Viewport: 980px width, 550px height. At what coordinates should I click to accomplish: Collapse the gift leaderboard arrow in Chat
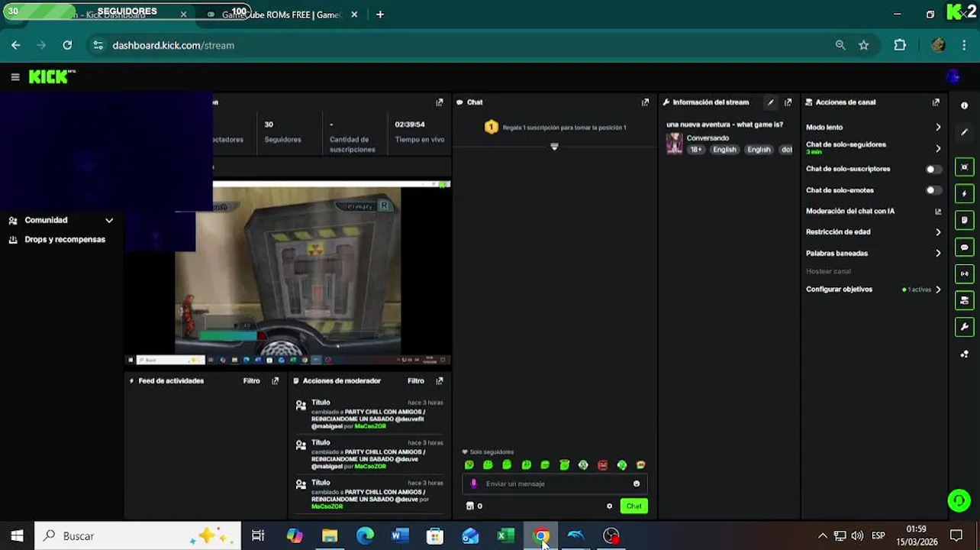point(554,146)
